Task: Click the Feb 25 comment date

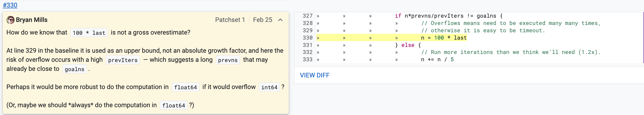Action: (262, 20)
